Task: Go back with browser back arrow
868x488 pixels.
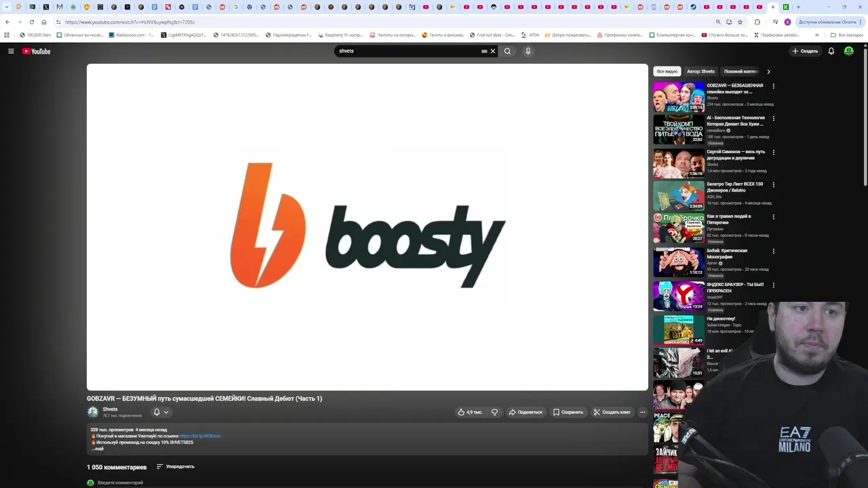Action: [x=7, y=22]
